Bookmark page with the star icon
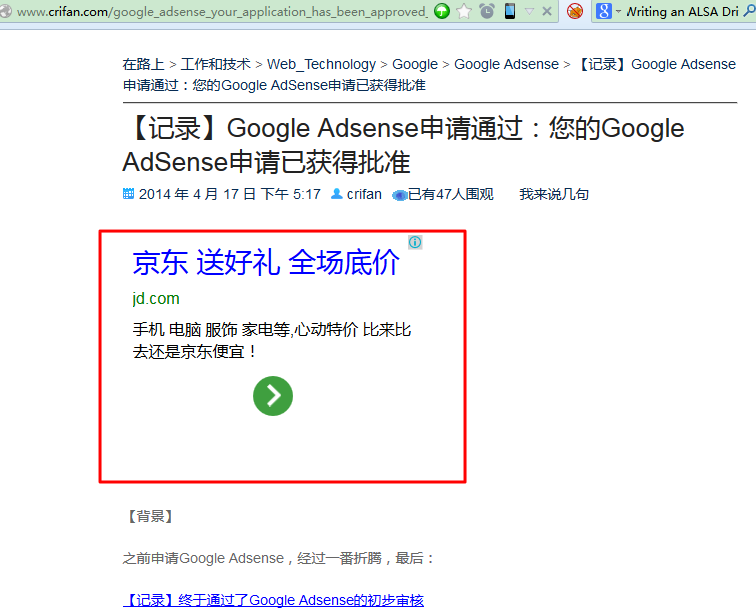756x616 pixels. 464,11
